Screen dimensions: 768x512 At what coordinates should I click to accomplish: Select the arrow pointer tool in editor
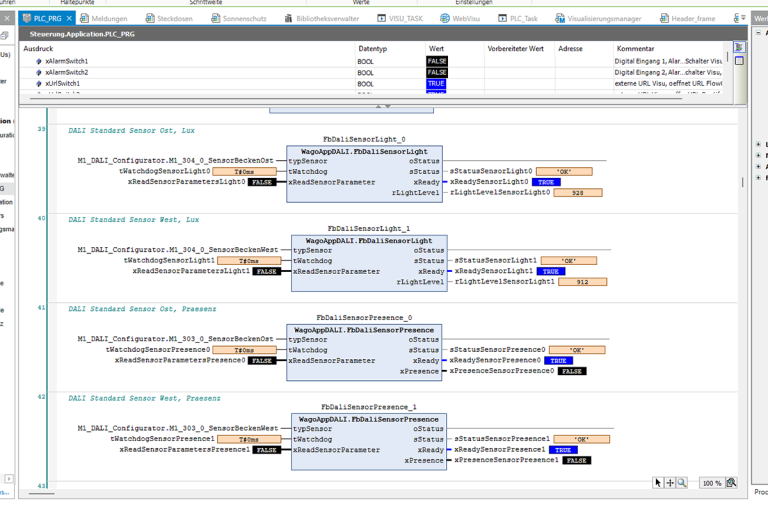pyautogui.click(x=658, y=483)
